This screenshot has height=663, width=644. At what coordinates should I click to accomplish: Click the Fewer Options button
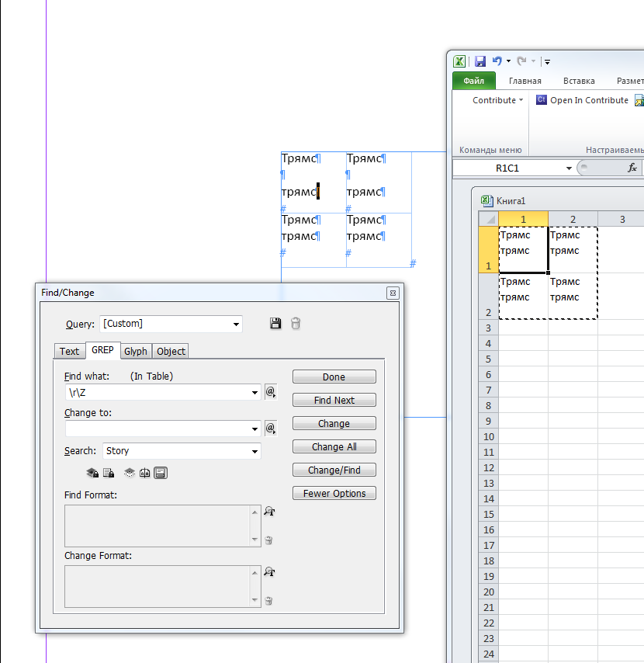click(x=334, y=493)
